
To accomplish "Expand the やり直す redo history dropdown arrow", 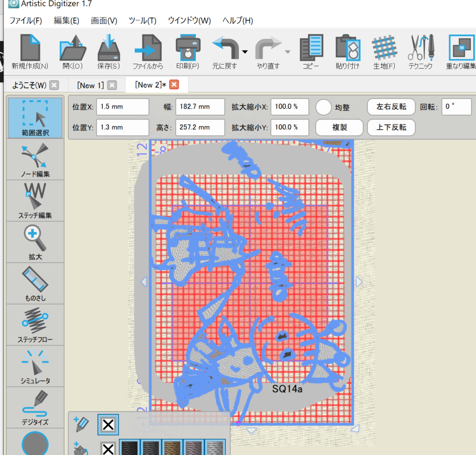I will (287, 51).
